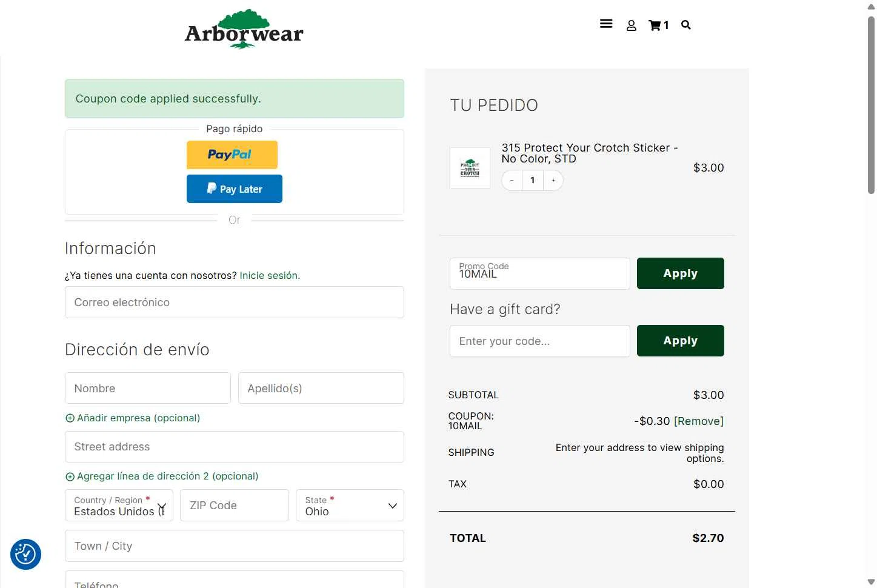Apply the promo code
This screenshot has height=588, width=877.
680,273
